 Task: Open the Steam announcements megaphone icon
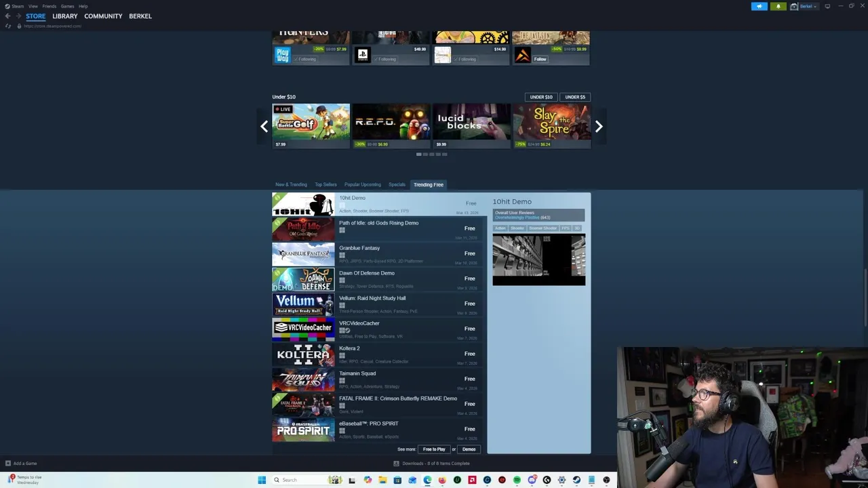point(759,6)
